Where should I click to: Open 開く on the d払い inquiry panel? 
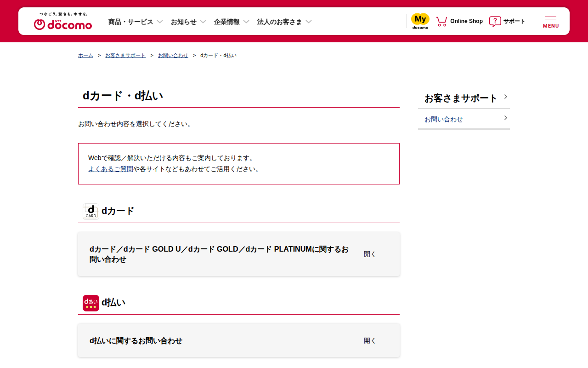(370, 340)
